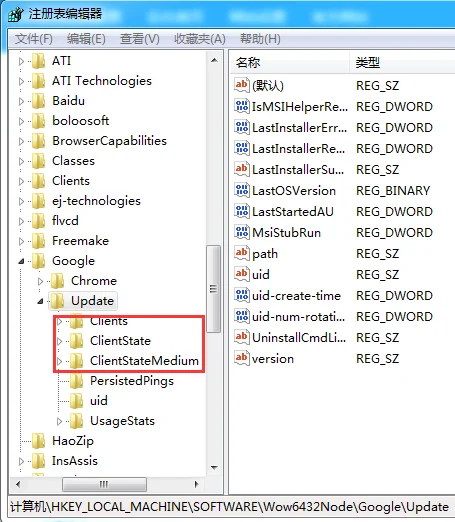Click the horizontal scroll right arrow

[x=197, y=484]
